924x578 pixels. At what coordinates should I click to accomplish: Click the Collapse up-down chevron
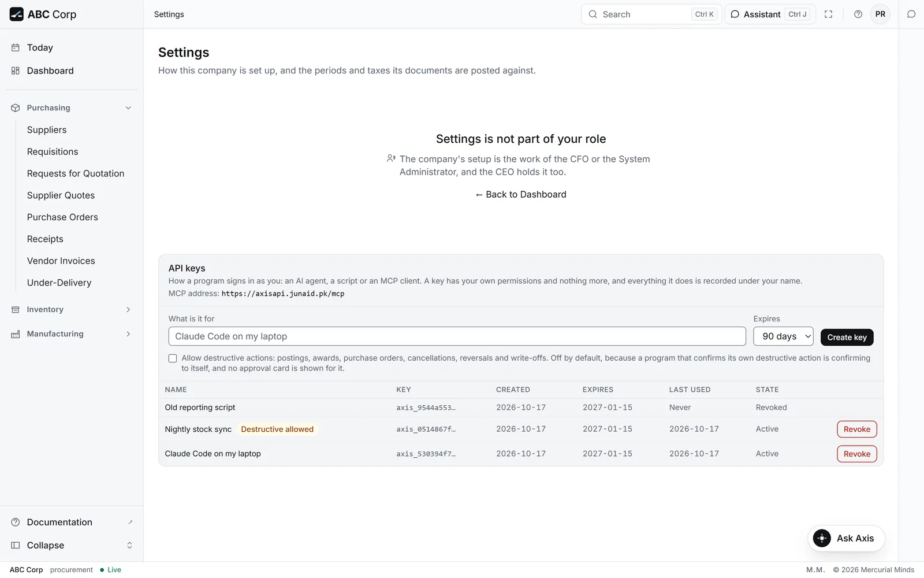(129, 546)
